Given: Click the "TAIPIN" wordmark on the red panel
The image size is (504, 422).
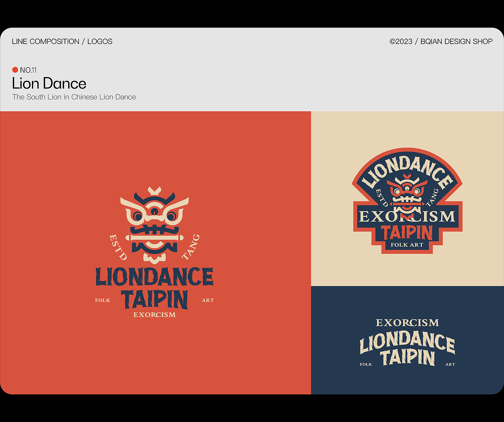Looking at the screenshot, I should [154, 300].
